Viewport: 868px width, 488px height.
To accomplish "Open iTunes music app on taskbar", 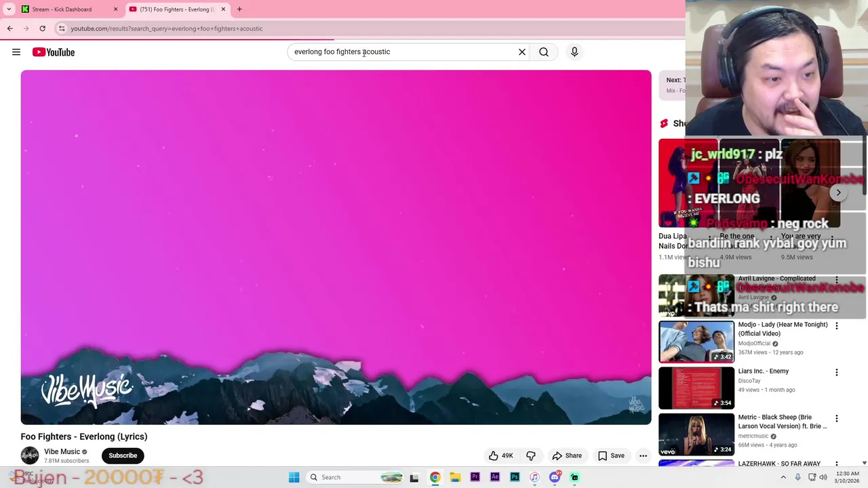I will [534, 477].
